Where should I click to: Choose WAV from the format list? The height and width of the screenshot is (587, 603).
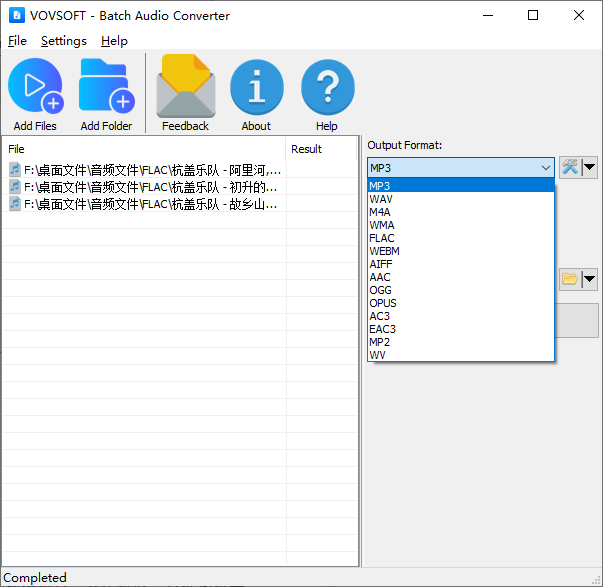pyautogui.click(x=380, y=199)
